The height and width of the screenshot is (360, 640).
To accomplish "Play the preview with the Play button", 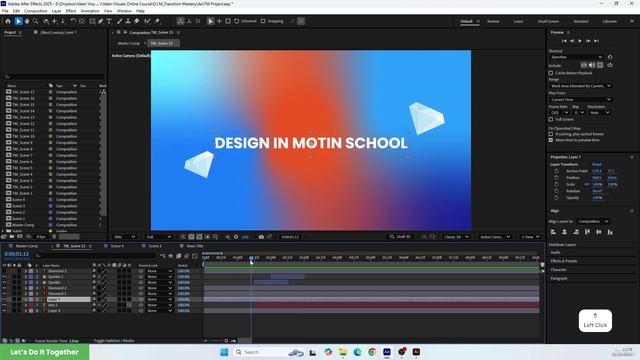I will 580,41.
